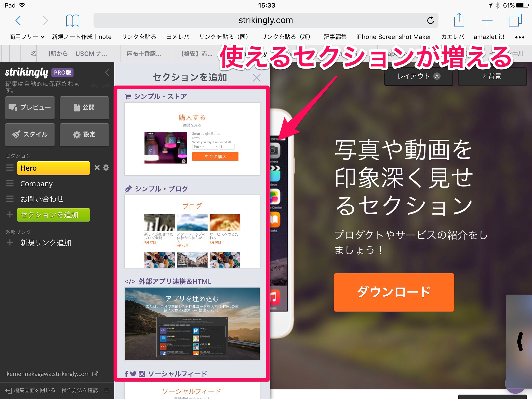The image size is (532, 399).
Task: Open the 背景 options panel
Action: 492,76
